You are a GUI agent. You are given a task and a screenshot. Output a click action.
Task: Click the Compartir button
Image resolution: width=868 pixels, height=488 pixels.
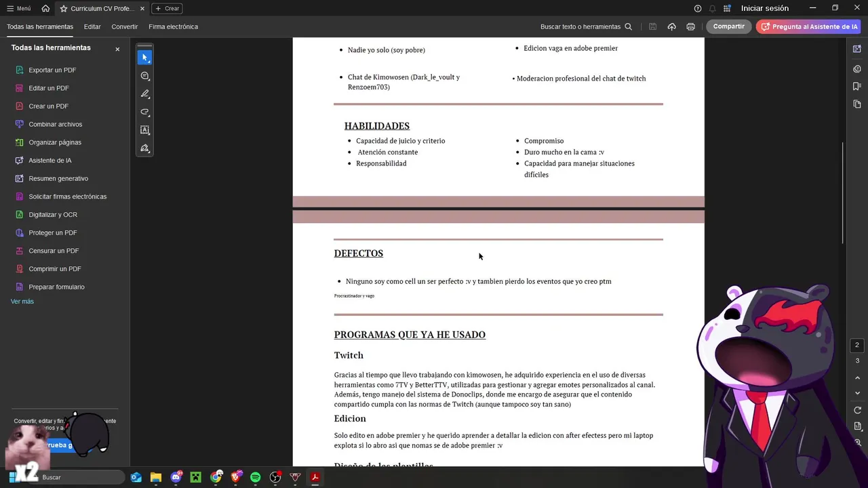[x=729, y=26]
